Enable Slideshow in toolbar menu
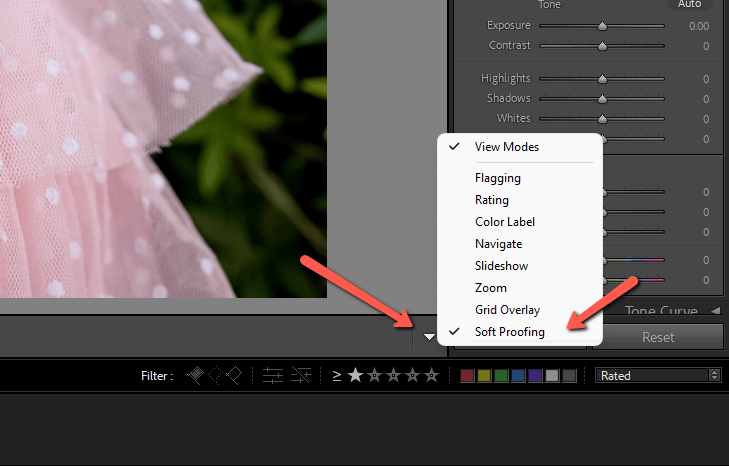The width and height of the screenshot is (729, 466). pos(520,266)
